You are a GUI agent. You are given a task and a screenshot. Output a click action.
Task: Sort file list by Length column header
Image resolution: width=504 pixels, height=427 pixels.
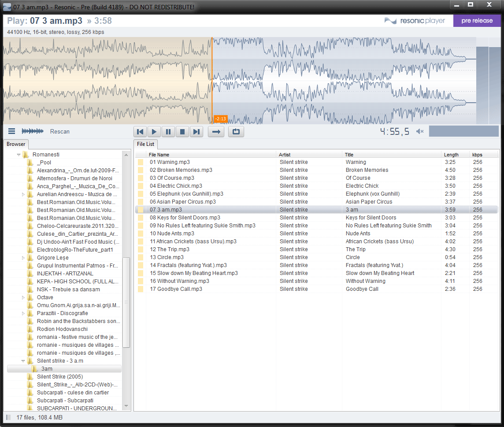(451, 155)
